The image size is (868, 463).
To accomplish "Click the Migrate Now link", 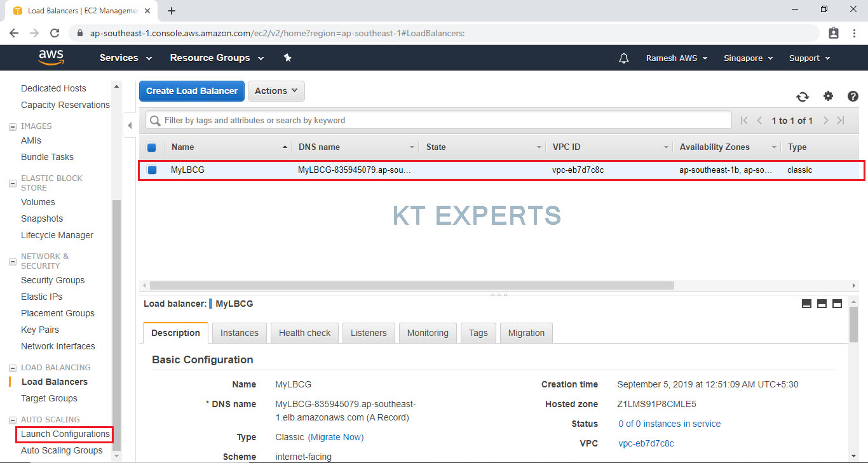I will pyautogui.click(x=336, y=437).
